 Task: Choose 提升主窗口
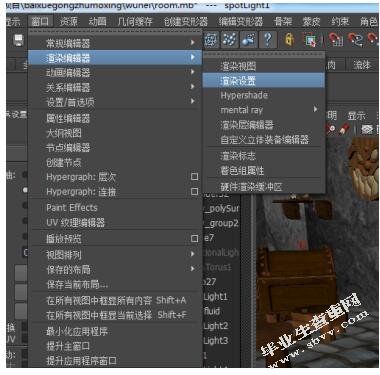(115, 346)
